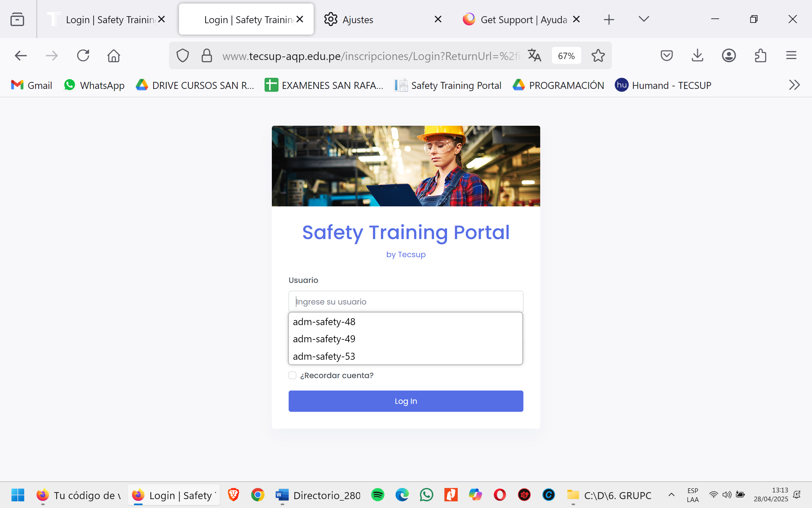Open clock showing 13:13 28/04/2025
The width and height of the screenshot is (812, 508).
tap(770, 495)
